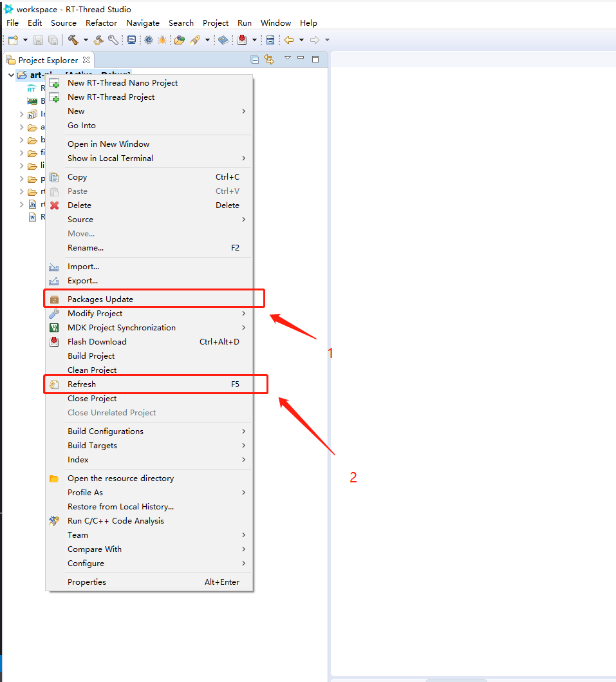This screenshot has height=682, width=616.
Task: Open the Flash Download toolbar dropdown arrow
Action: (x=255, y=40)
